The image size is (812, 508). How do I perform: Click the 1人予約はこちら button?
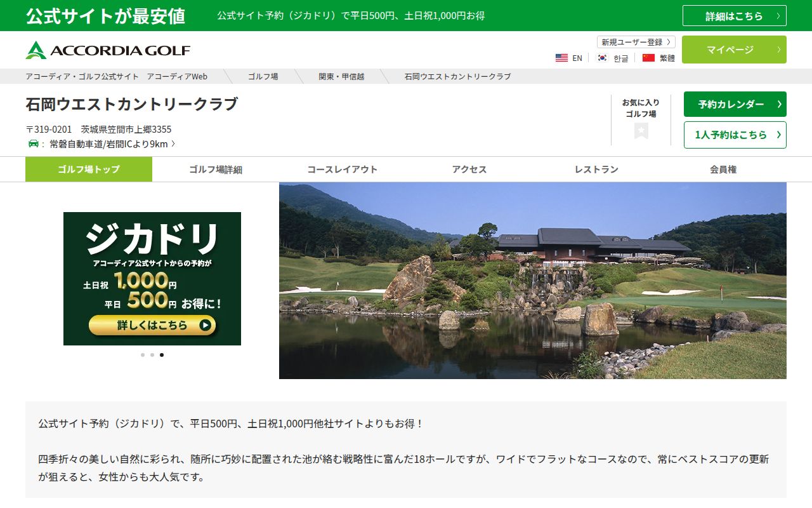(735, 135)
